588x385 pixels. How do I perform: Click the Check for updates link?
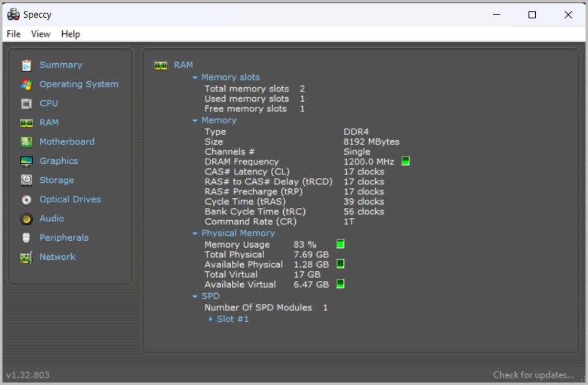[x=533, y=375]
